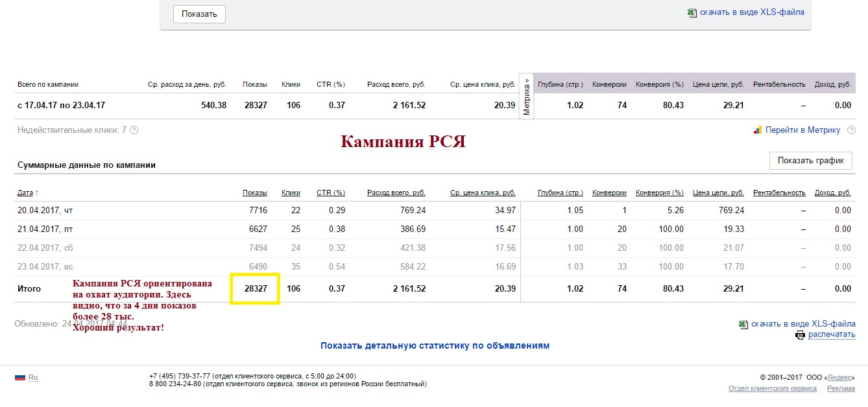The height and width of the screenshot is (407, 868).
Task: Sort lower table by Конверсия (%) column
Action: pyautogui.click(x=660, y=192)
